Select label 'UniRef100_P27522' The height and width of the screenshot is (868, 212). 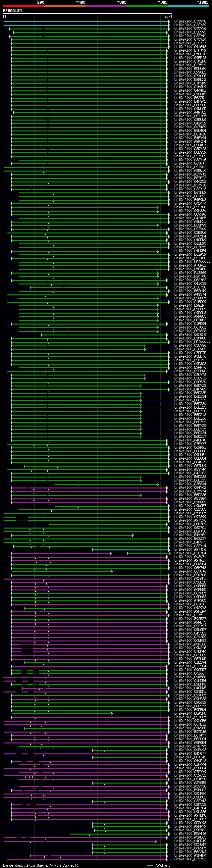coord(190,615)
